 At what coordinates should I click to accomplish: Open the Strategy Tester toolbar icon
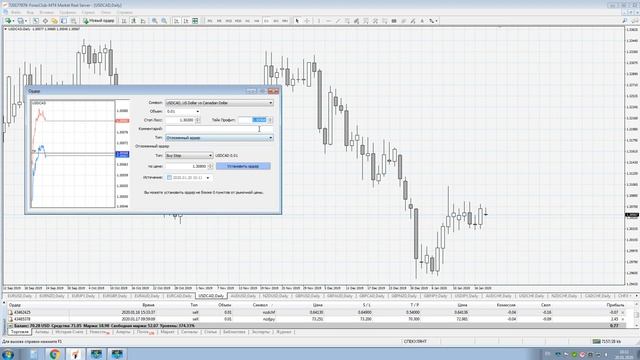[x=73, y=21]
